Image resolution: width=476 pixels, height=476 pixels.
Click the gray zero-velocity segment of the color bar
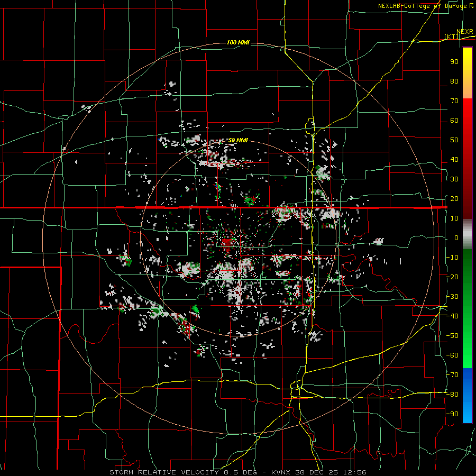point(467,234)
